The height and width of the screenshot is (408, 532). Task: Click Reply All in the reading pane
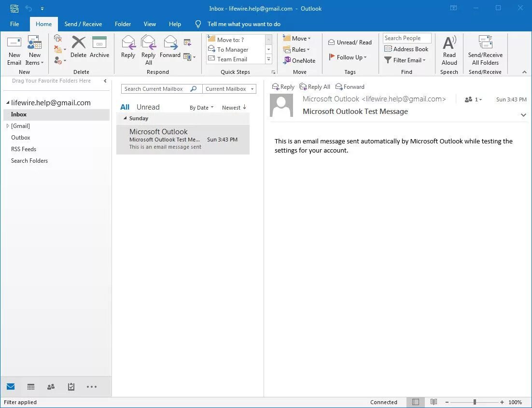click(x=315, y=86)
